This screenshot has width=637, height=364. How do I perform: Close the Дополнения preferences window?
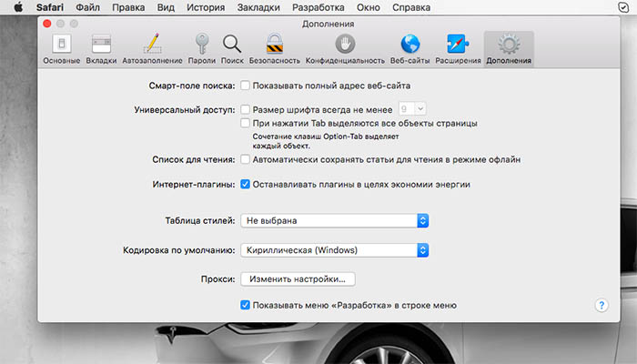[x=47, y=24]
